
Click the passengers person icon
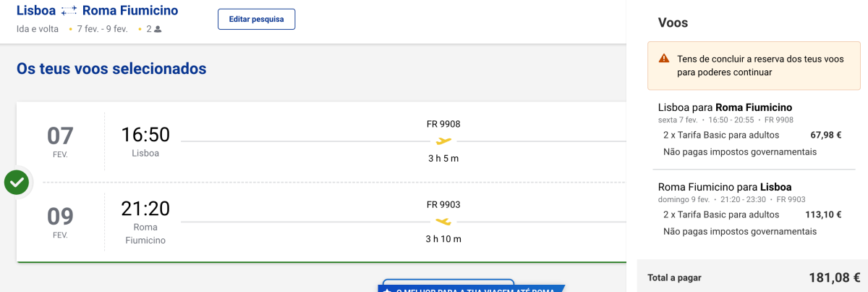(x=158, y=30)
